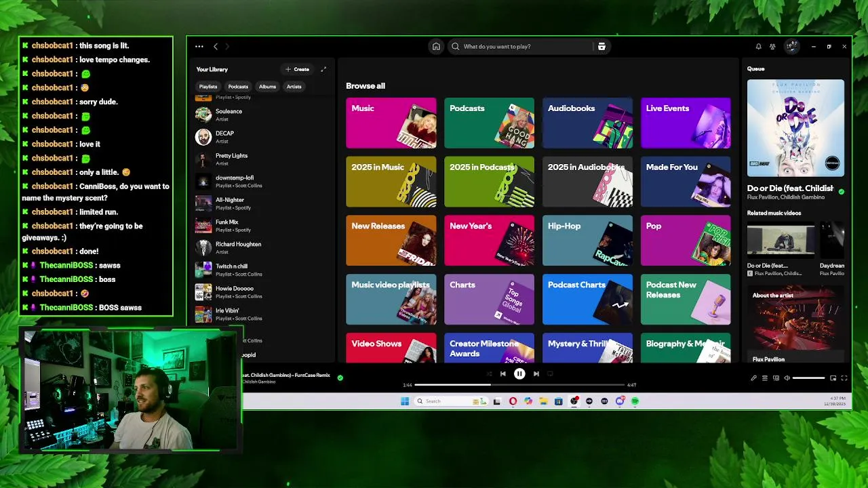Skip to next track
This screenshot has height=488, width=868.
536,373
